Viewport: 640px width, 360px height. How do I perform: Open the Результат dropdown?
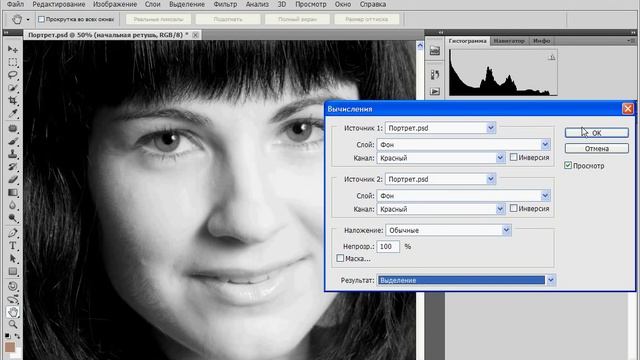pos(467,280)
